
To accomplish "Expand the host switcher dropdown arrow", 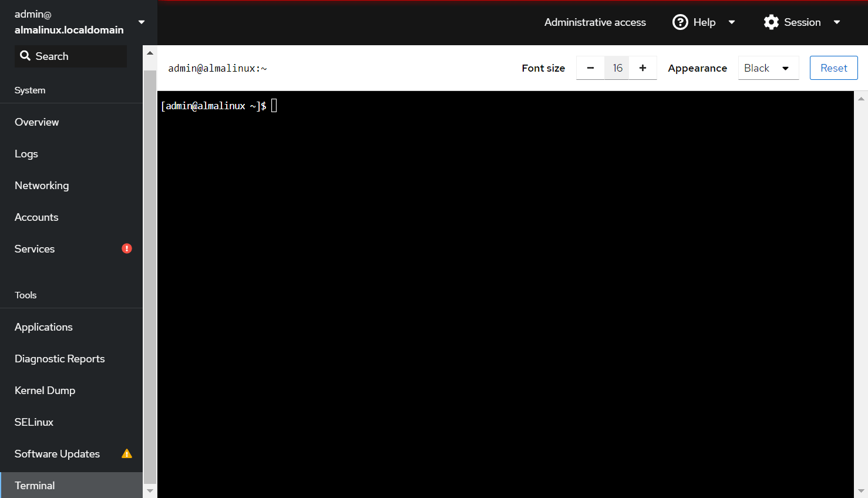I will 142,22.
